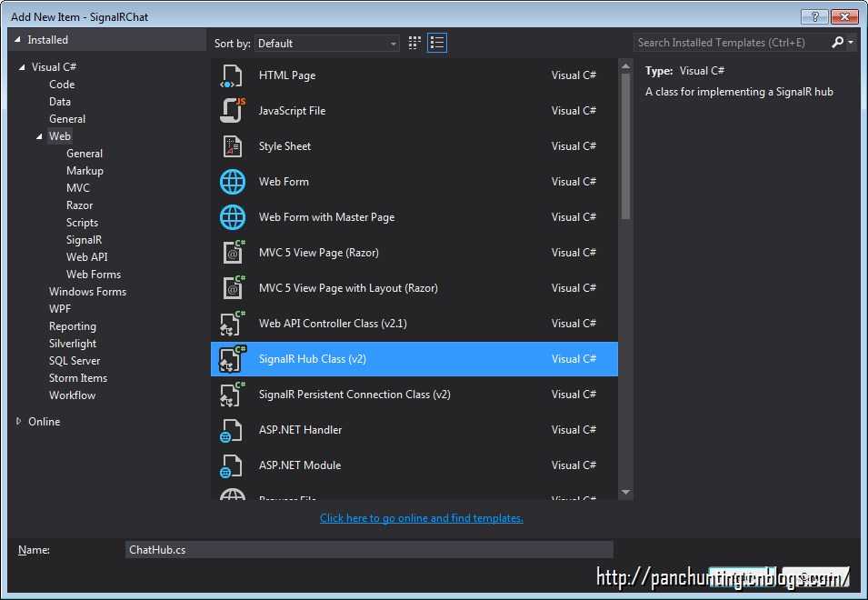Viewport: 868px width, 600px height.
Task: Collapse the Web category node
Action: click(x=39, y=136)
